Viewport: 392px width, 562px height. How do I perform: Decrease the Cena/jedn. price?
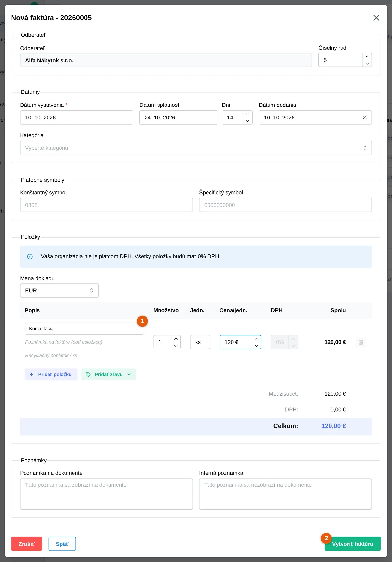[257, 346]
